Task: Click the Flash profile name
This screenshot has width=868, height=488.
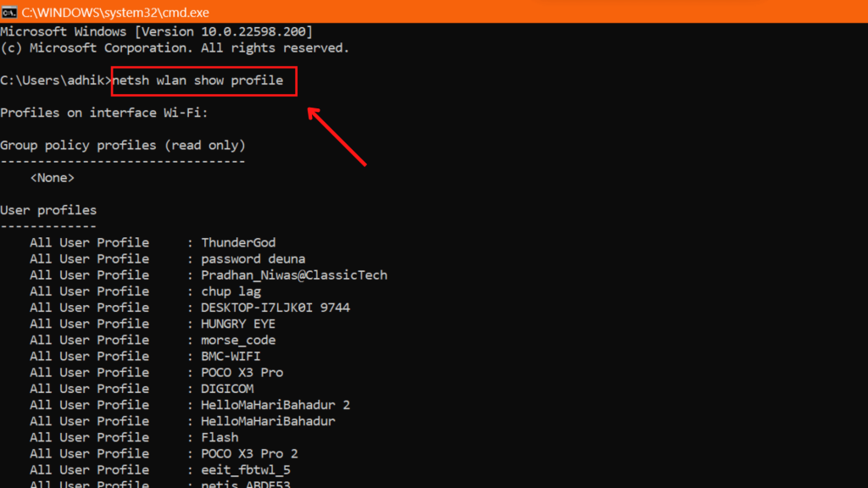Action: [x=220, y=437]
